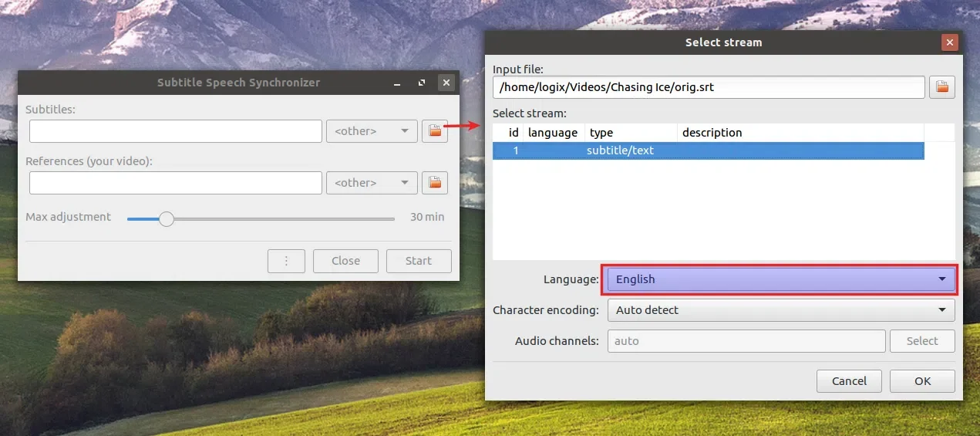Open the Character encoding Auto detect dropdown
The height and width of the screenshot is (436, 980).
[781, 310]
